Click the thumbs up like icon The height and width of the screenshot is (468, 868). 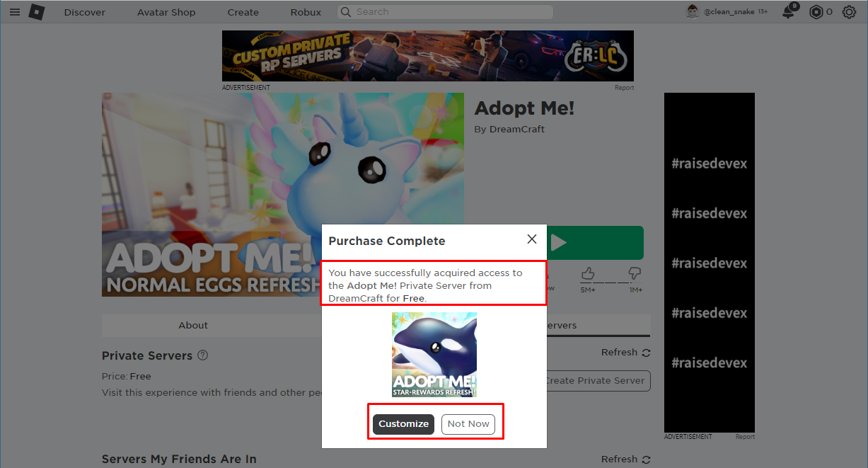[x=587, y=273]
